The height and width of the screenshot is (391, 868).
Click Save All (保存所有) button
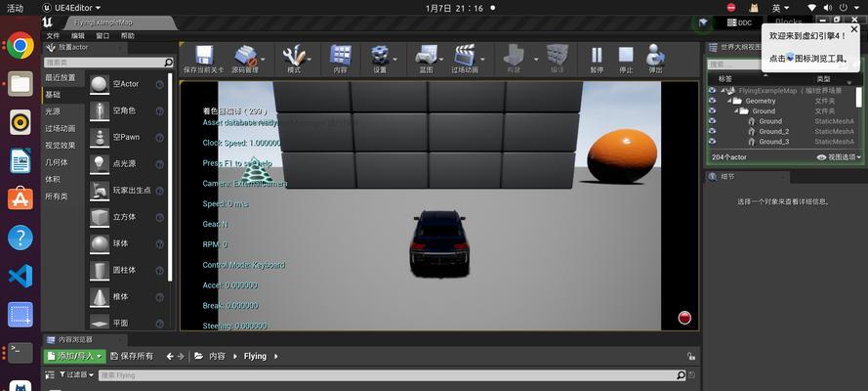pos(132,356)
